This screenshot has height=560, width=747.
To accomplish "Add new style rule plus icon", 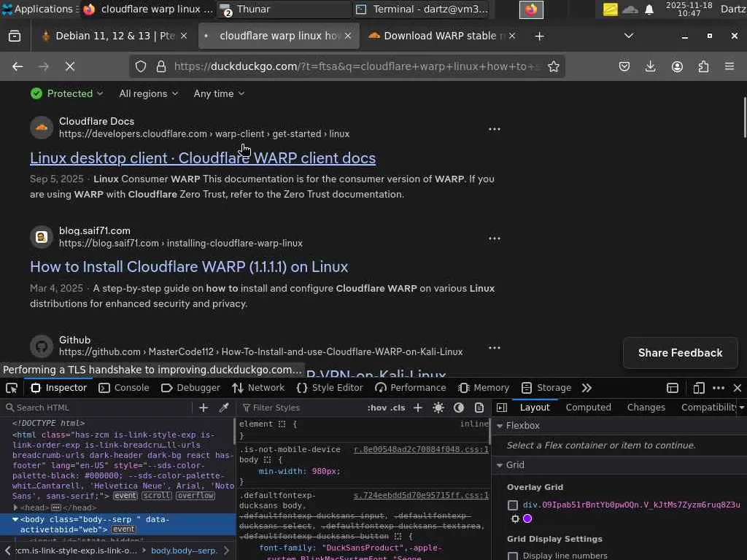I will (418, 408).
